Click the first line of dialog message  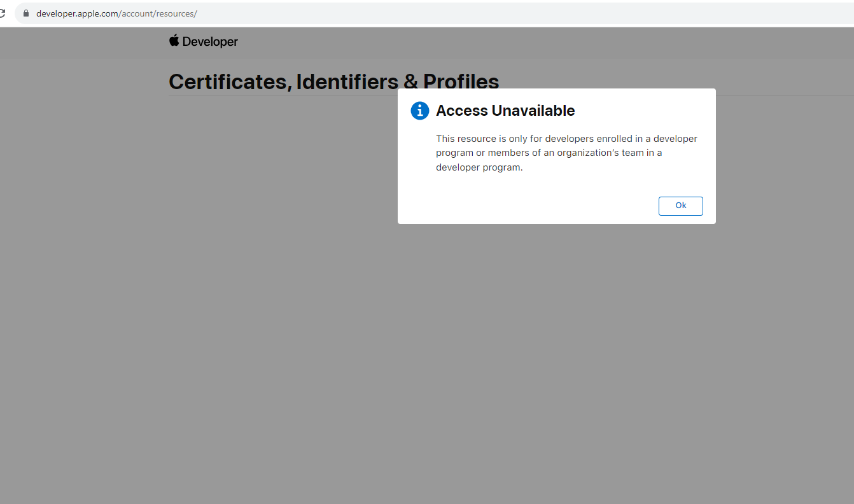566,139
